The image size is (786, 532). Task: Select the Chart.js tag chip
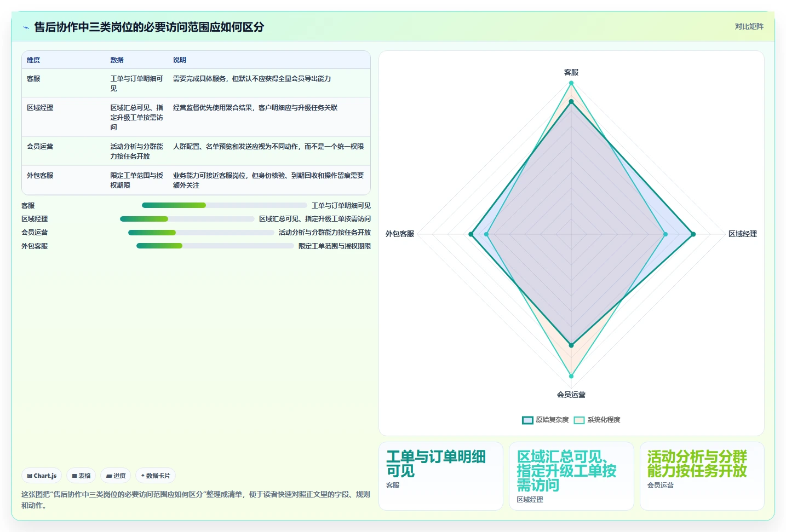pos(42,476)
